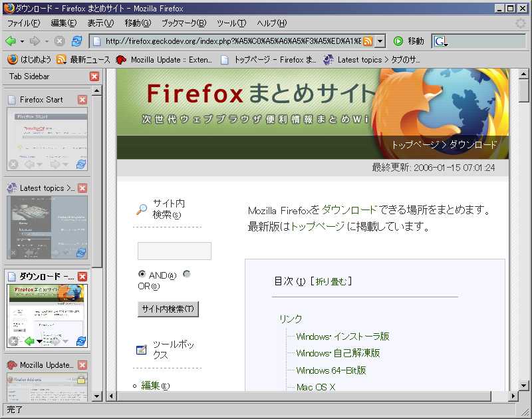Jump to Mac OS X contents entry
532x419 pixels.
pos(315,387)
